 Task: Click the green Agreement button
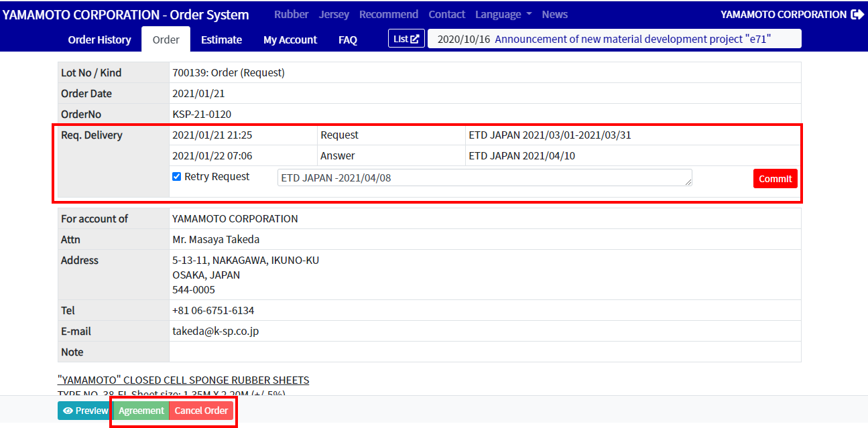tap(141, 411)
